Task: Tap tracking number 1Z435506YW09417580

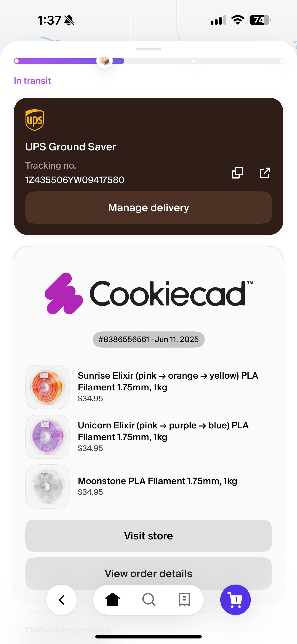Action: click(x=75, y=180)
